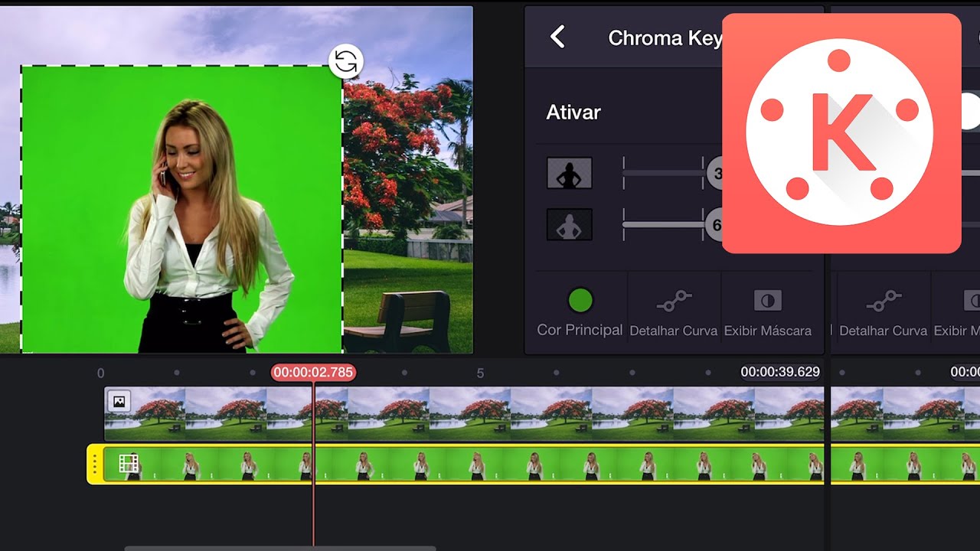
Task: Tap the rotate handle on green screen layer
Action: pos(346,61)
